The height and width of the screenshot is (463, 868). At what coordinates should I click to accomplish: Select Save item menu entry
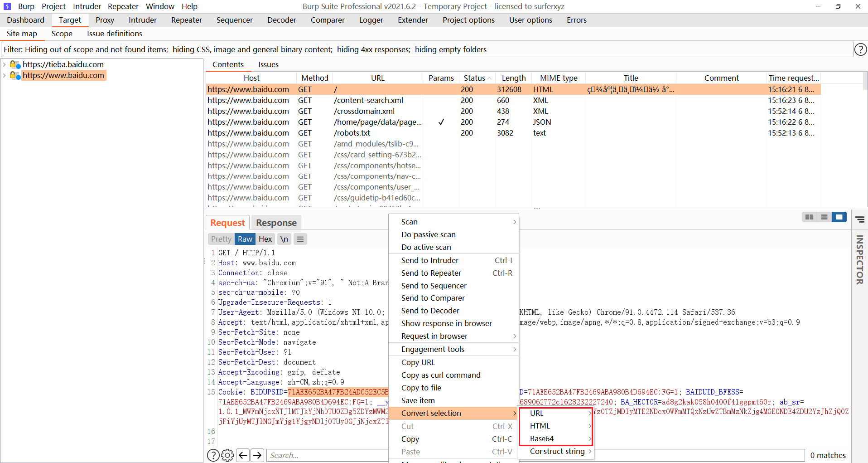453,400
